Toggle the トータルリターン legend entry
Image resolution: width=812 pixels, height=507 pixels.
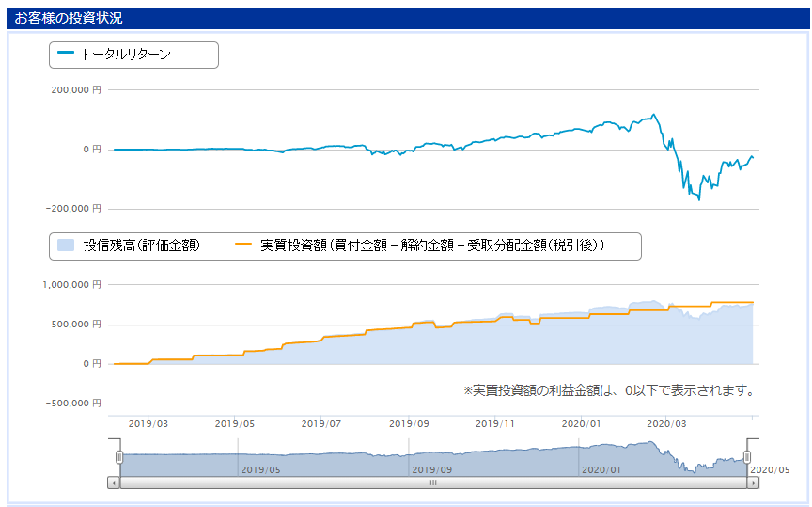tap(114, 55)
